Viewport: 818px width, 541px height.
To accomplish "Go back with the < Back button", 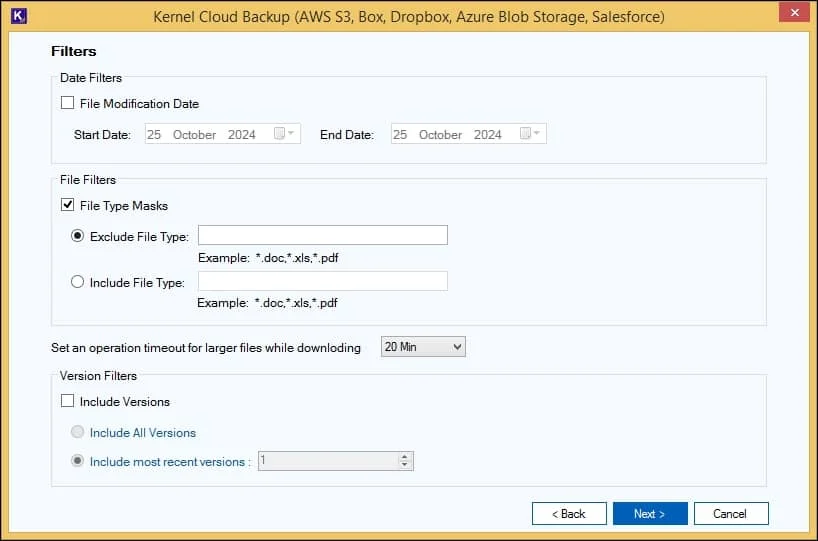I will click(x=569, y=514).
